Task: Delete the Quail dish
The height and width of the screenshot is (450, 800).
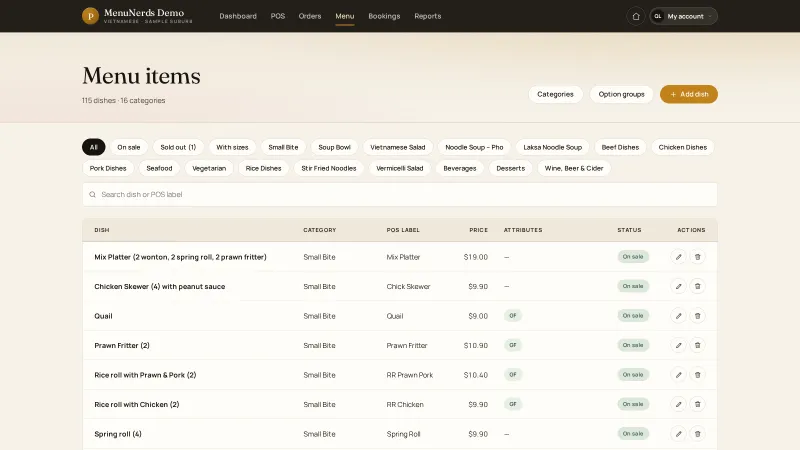Action: coord(697,316)
